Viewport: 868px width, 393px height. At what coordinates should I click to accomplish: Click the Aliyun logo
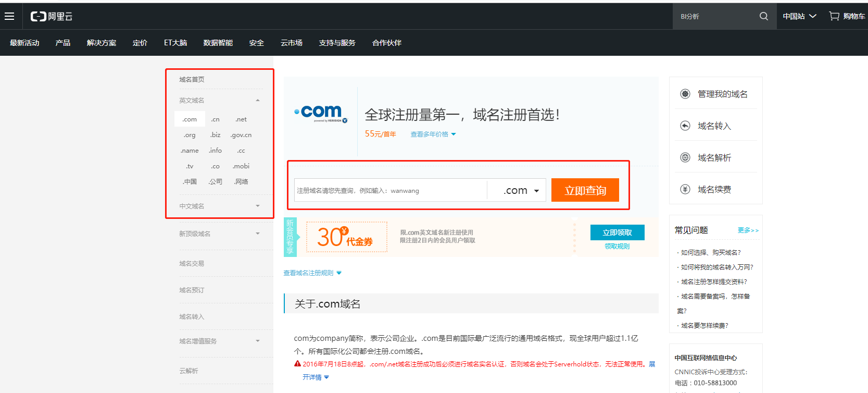tap(52, 17)
